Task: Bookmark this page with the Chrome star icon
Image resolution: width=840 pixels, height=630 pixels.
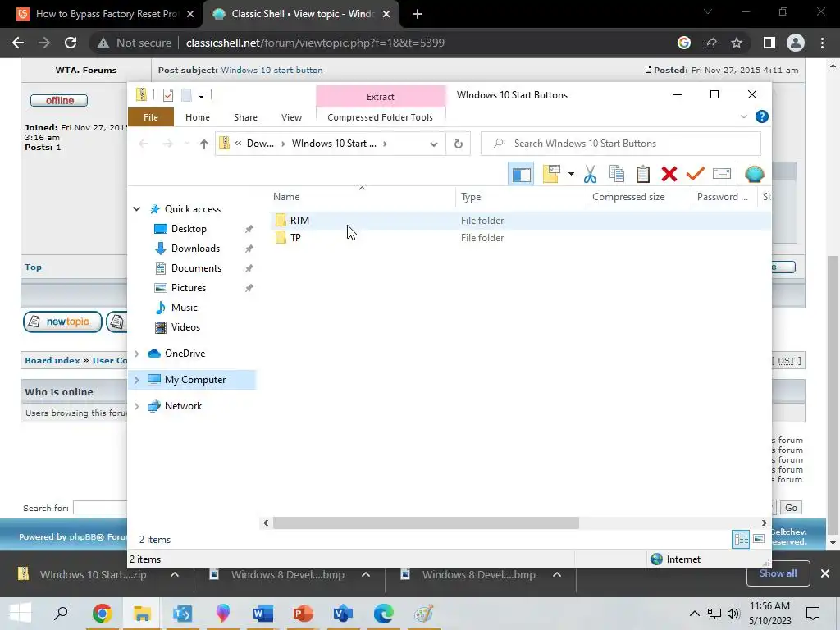Action: point(737,43)
